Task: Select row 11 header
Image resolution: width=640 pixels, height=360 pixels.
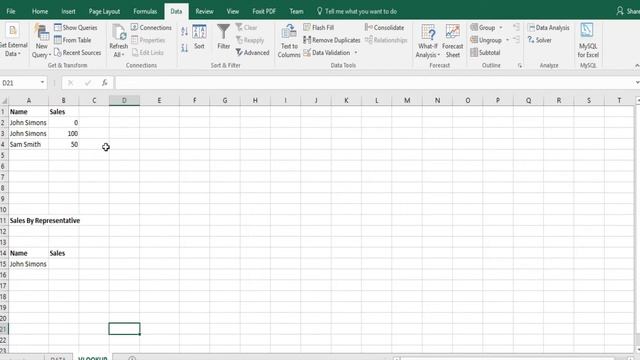Action: pyautogui.click(x=4, y=221)
